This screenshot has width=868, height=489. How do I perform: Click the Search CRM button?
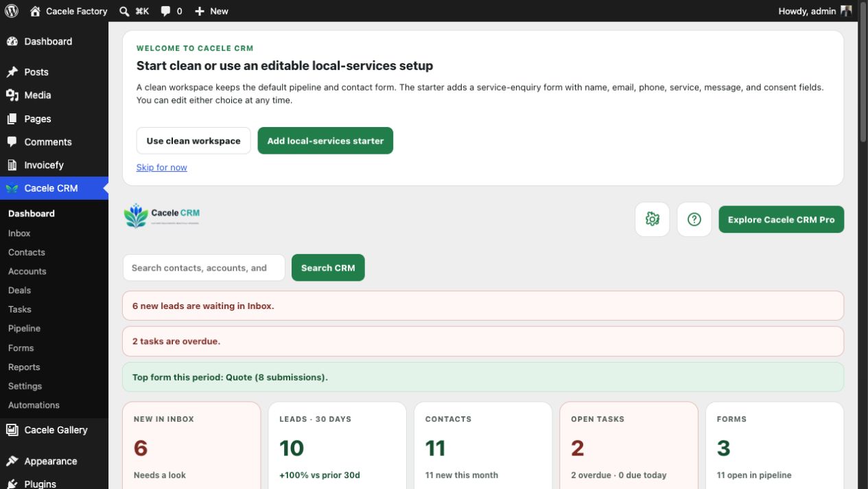[x=328, y=268]
